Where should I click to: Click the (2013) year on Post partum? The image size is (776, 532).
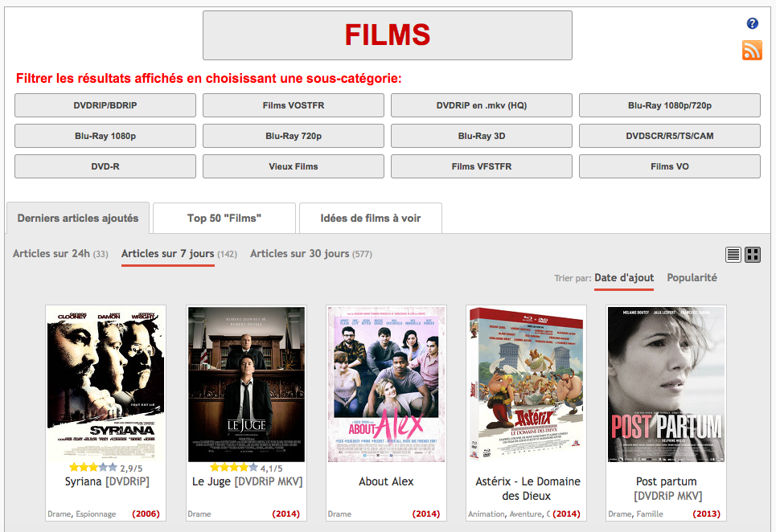coord(706,514)
